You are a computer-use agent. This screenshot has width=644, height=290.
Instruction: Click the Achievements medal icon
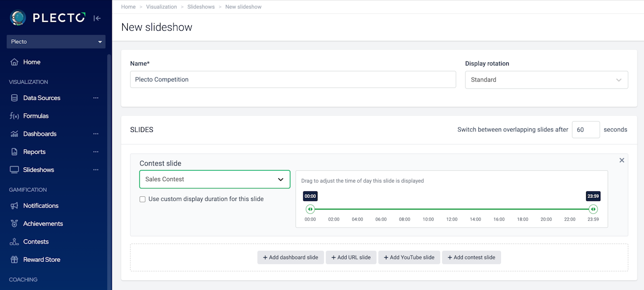[14, 224]
